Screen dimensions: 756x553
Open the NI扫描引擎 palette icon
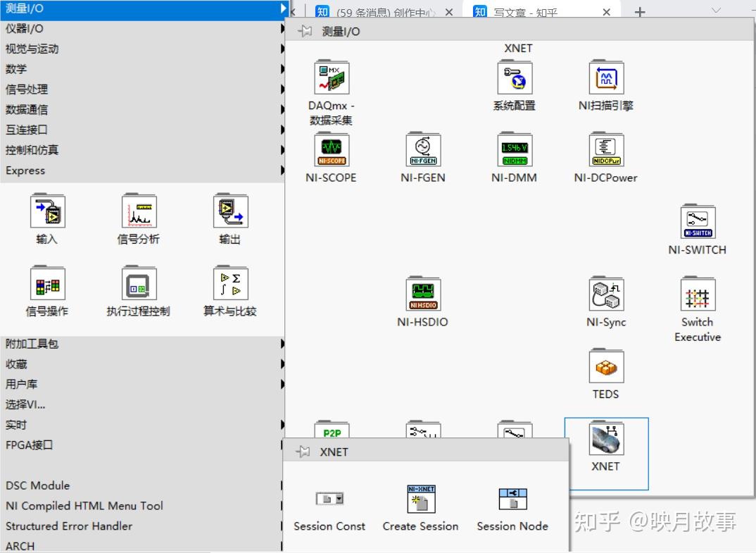[x=605, y=77]
